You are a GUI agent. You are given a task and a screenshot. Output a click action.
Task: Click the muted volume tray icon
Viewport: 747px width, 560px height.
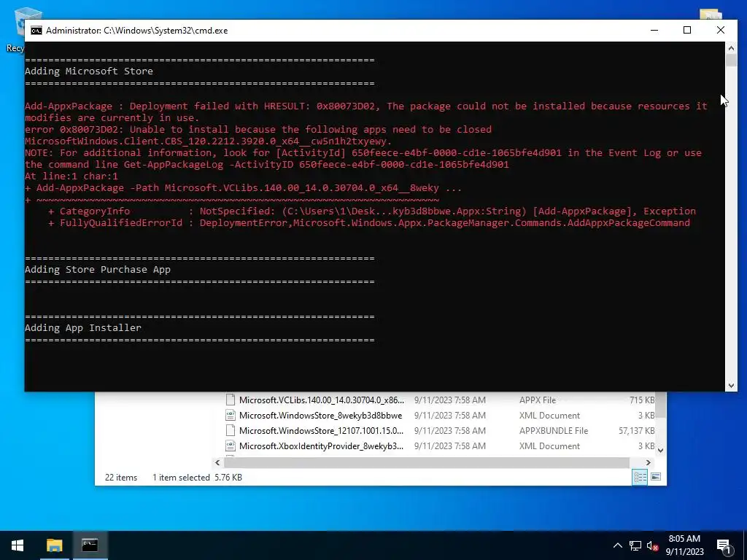coord(652,545)
